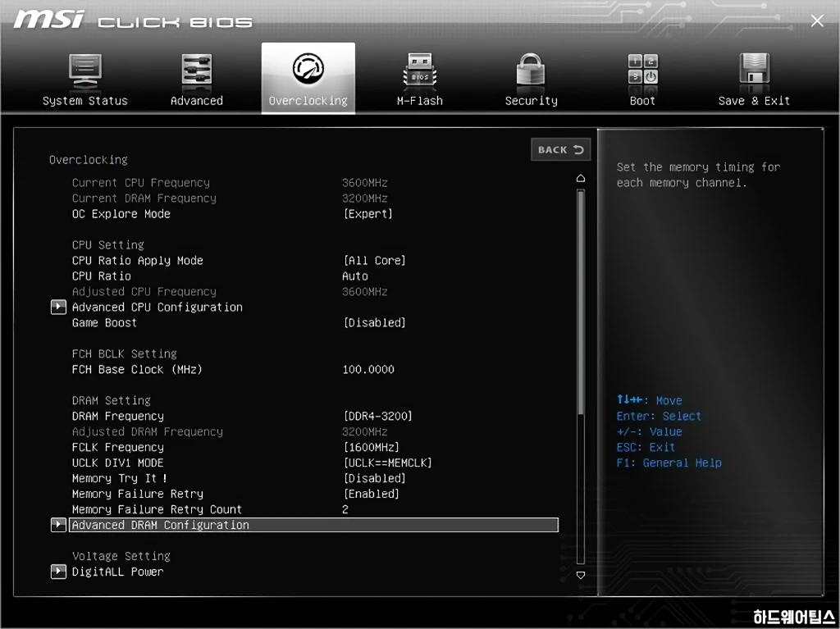
Task: Open the Boot keys icon
Action: (x=643, y=69)
